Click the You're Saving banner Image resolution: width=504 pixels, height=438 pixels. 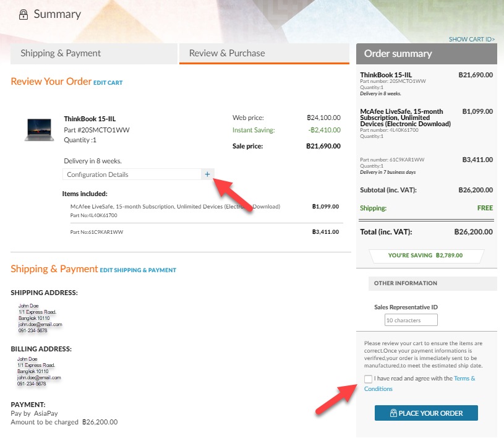click(426, 255)
